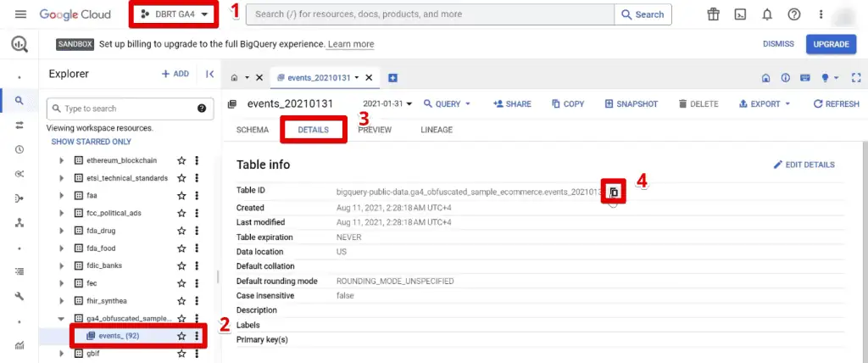Open the DBRT GA4 project selector
Viewport: 868px width, 363px height.
[x=173, y=14]
